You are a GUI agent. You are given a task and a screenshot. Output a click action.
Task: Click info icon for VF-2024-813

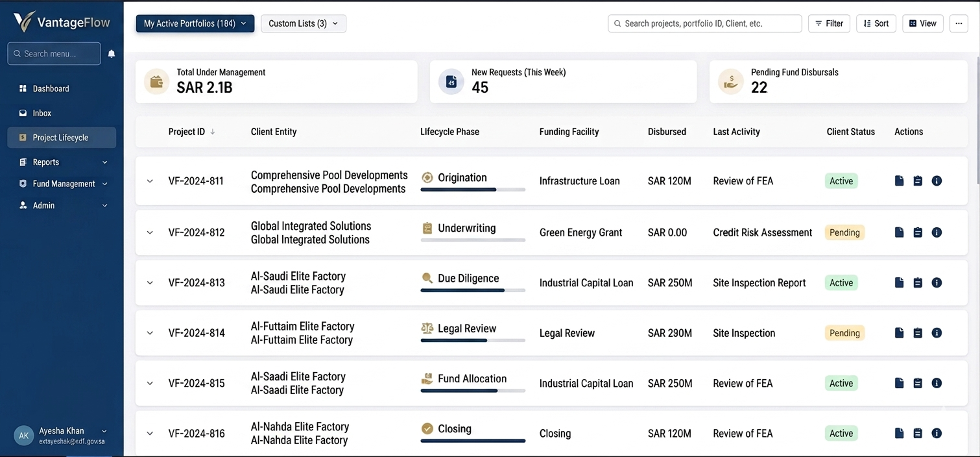click(x=937, y=283)
